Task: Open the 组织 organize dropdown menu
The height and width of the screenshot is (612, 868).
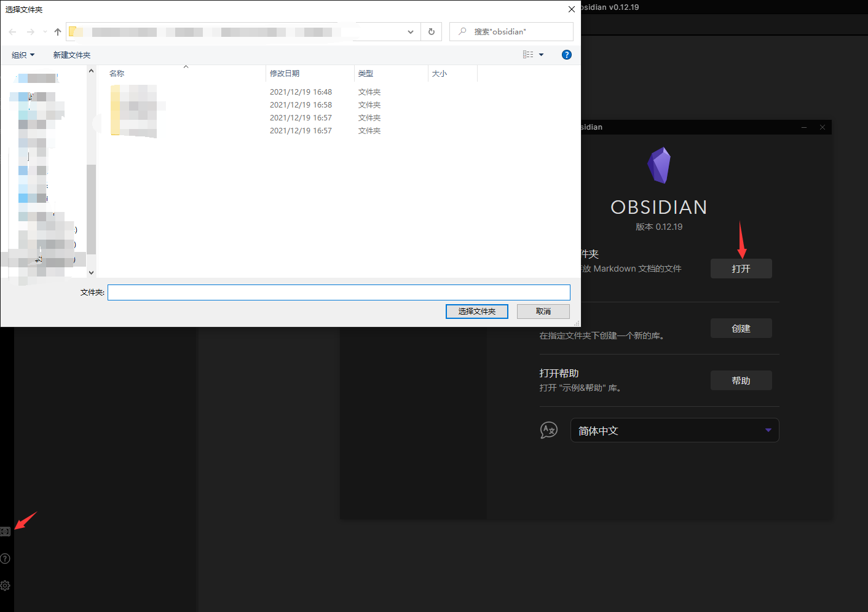Action: coord(23,55)
